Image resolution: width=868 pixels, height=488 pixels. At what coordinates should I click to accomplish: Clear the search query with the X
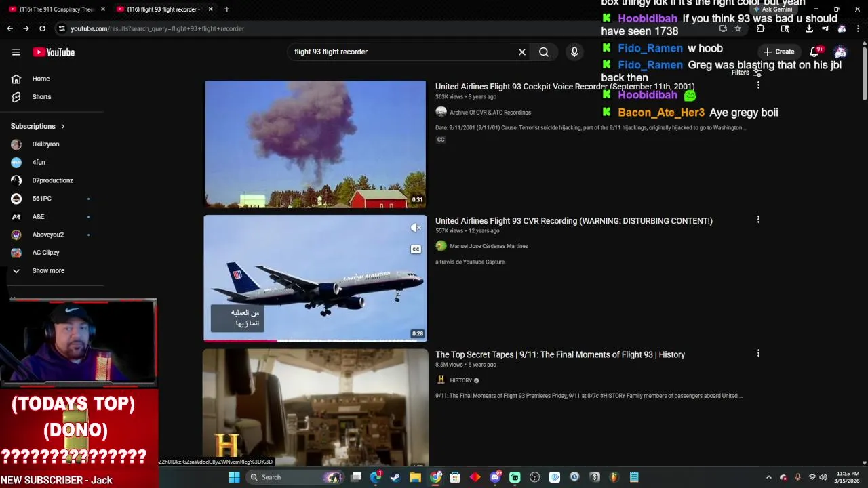(x=522, y=52)
